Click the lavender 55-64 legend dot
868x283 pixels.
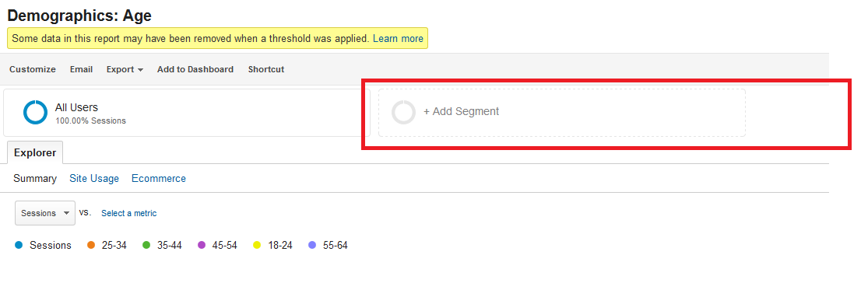[312, 246]
